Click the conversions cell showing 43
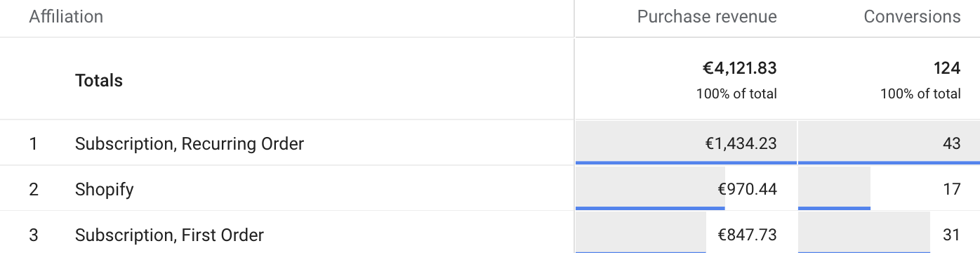Screen dimensions: 980x253 coord(889,143)
